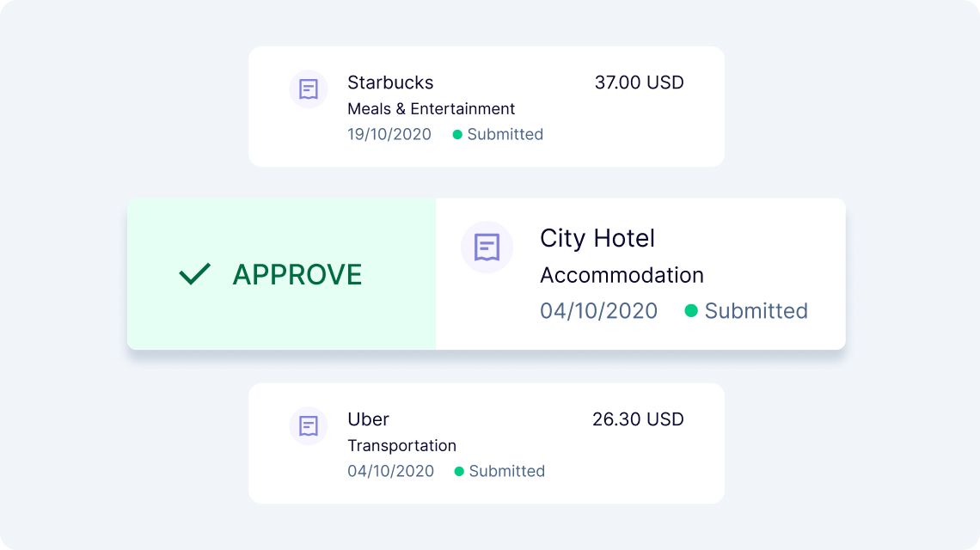Screen dimensions: 980x550
Task: Select the 19/10/2020 date on Starbucks
Action: [389, 134]
